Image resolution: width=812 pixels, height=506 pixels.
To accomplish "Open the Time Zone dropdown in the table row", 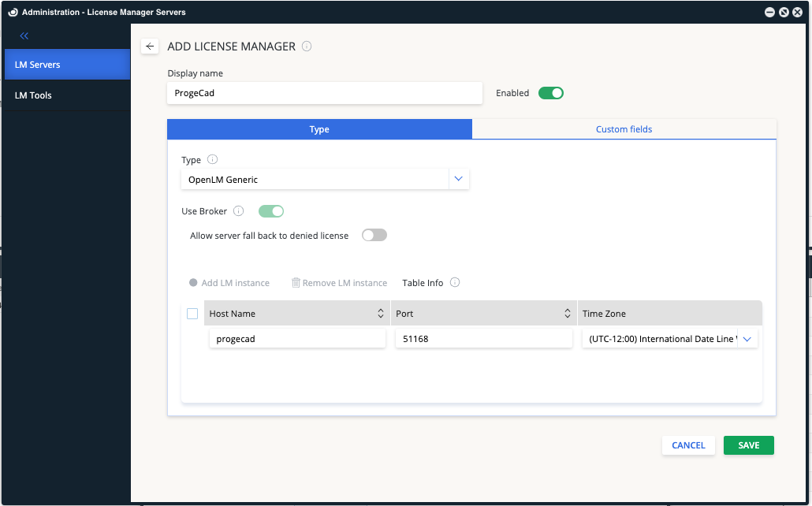I will coord(748,338).
